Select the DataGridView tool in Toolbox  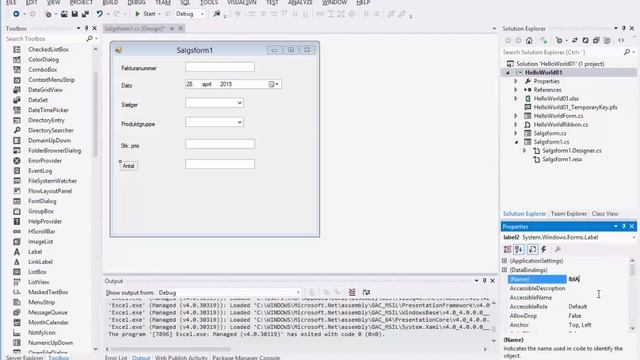click(x=45, y=90)
